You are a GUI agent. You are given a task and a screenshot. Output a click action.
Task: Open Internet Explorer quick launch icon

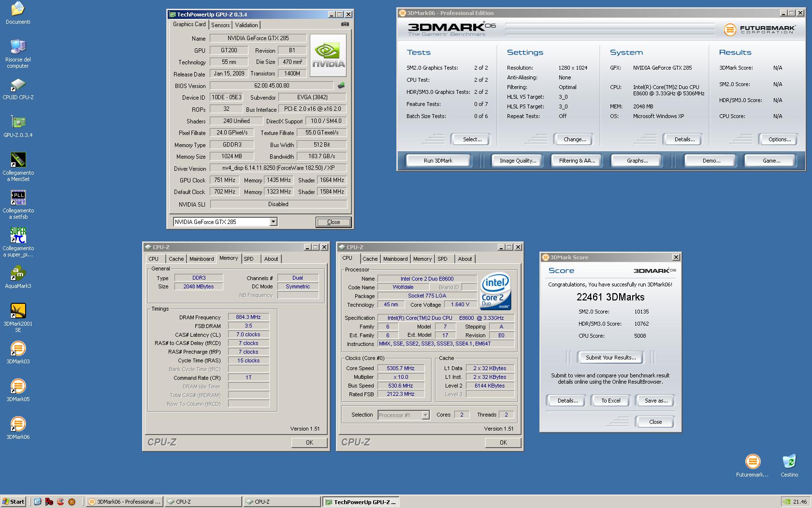click(38, 502)
